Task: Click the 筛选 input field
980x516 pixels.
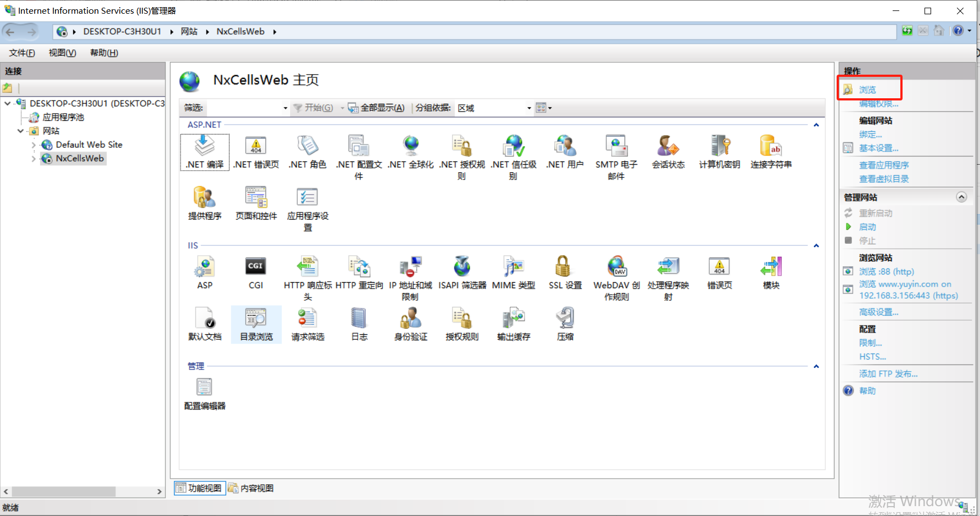Action: pos(243,108)
